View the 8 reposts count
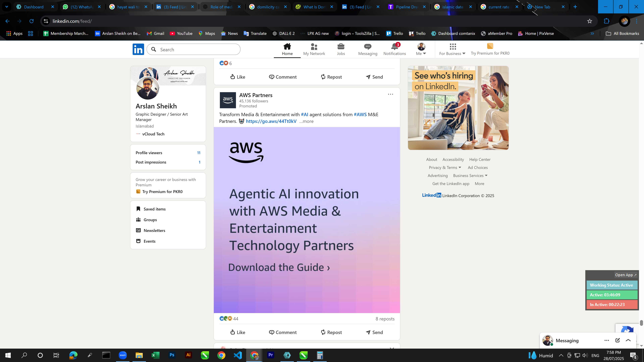 (x=385, y=319)
